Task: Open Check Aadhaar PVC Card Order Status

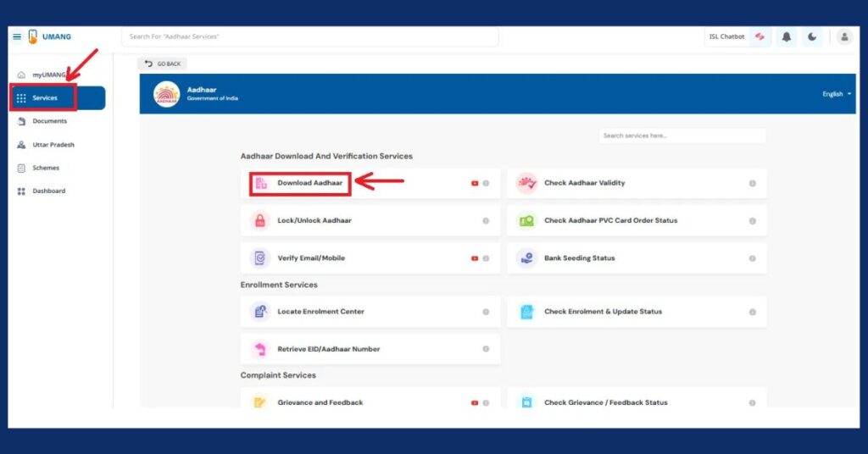Action: 637,220
